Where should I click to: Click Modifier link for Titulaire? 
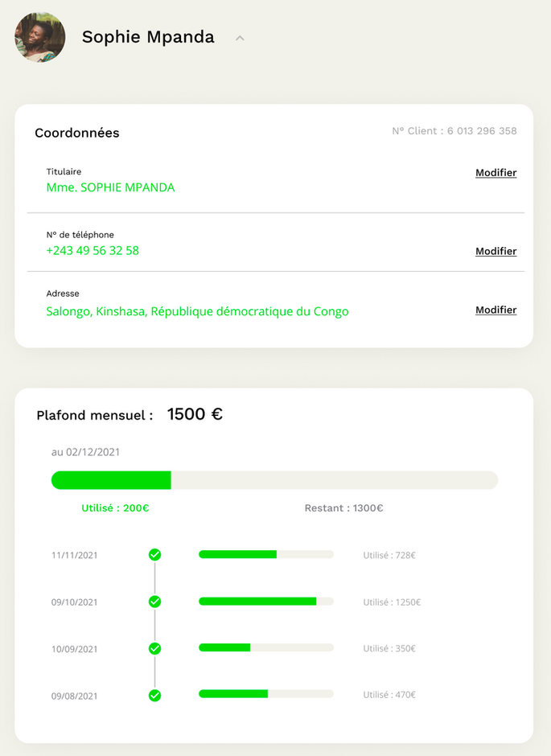click(495, 173)
